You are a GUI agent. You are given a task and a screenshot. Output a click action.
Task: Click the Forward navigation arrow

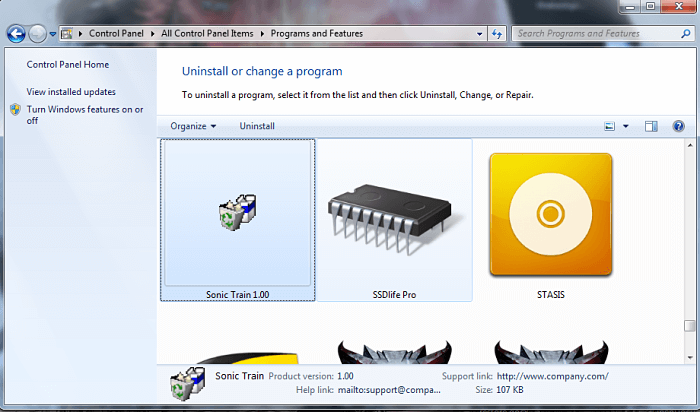38,33
